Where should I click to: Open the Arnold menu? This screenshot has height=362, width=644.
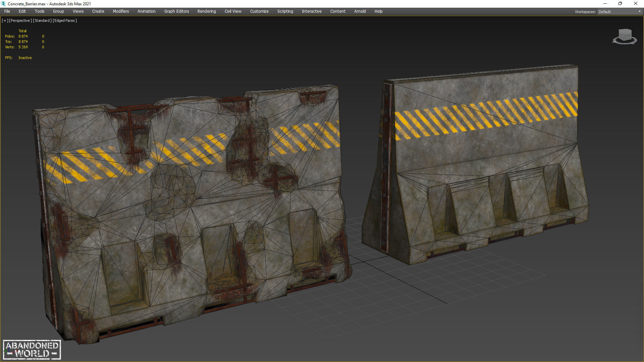360,11
